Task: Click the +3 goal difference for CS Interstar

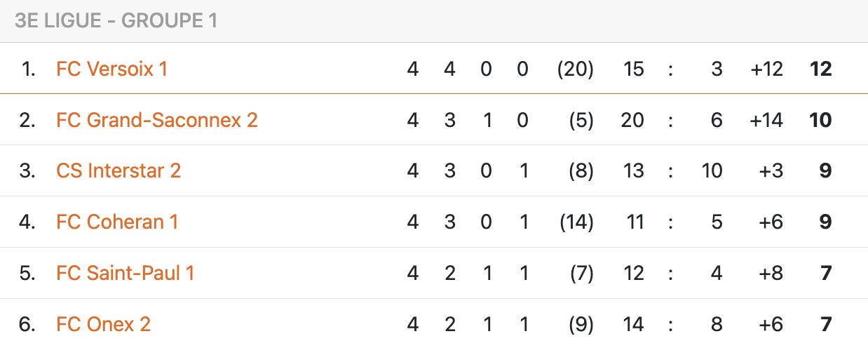Action: point(770,170)
